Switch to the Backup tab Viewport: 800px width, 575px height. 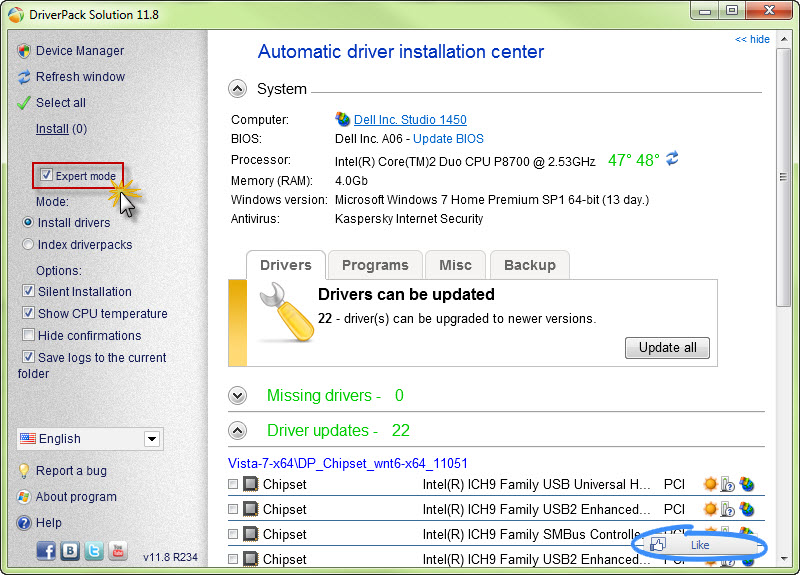(530, 265)
